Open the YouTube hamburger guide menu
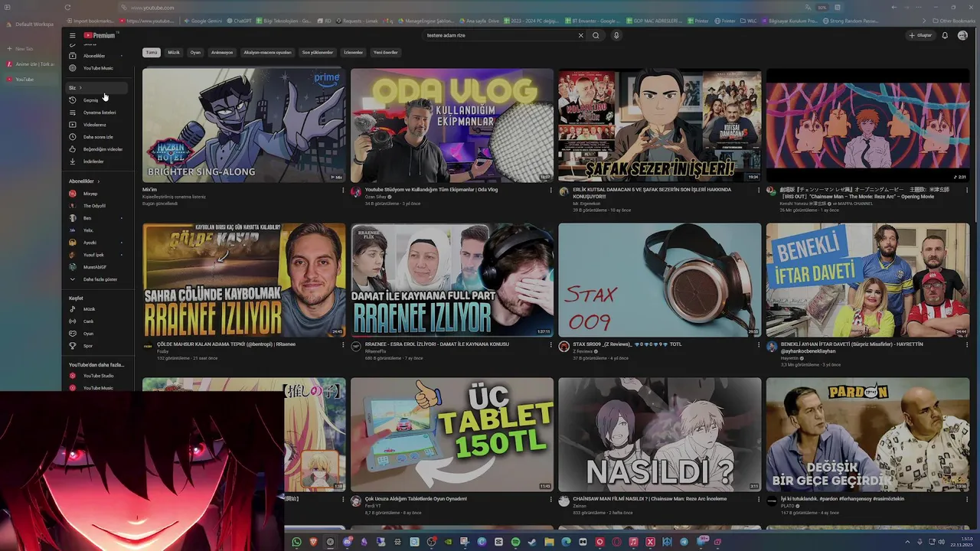The height and width of the screenshot is (551, 980). coord(72,35)
